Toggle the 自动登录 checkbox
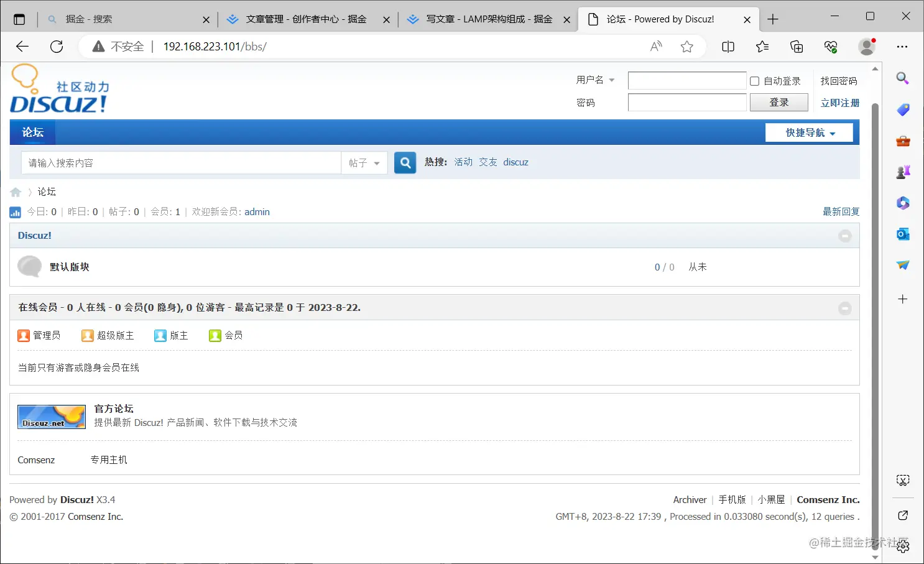This screenshot has height=564, width=924. tap(755, 81)
